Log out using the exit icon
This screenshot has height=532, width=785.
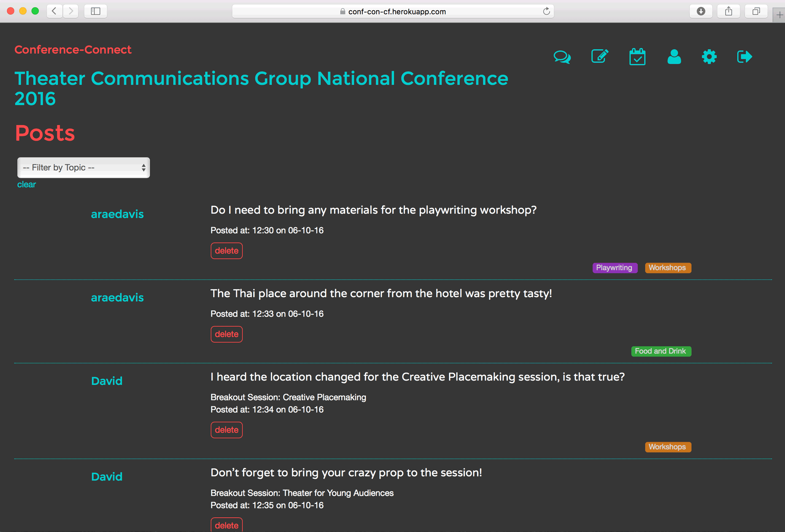[744, 56]
